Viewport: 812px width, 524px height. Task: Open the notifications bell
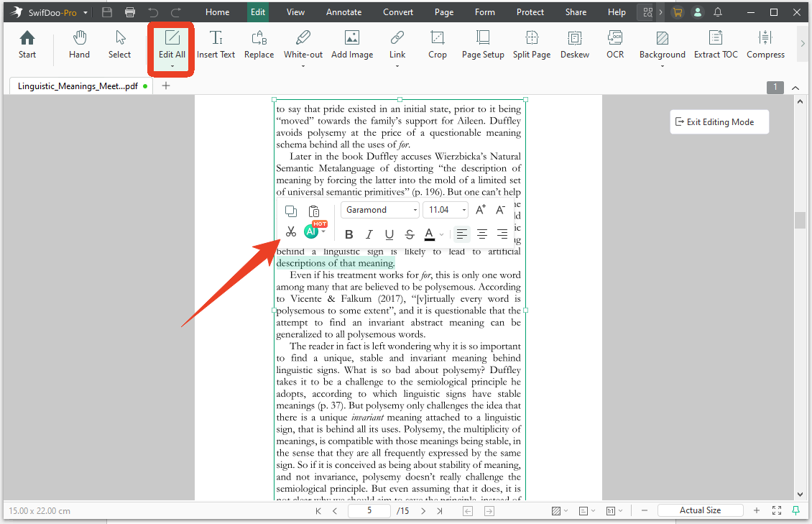point(718,12)
